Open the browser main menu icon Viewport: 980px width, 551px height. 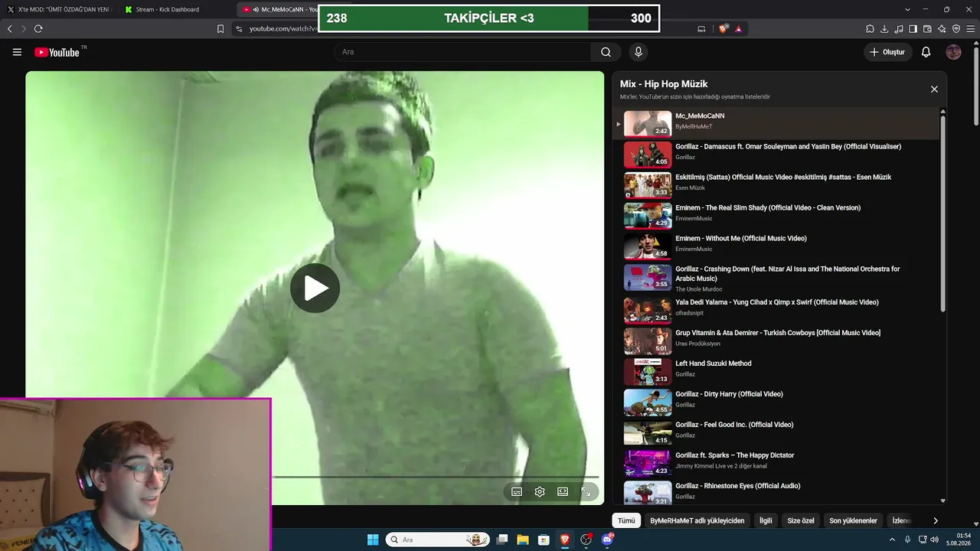pyautogui.click(x=970, y=29)
